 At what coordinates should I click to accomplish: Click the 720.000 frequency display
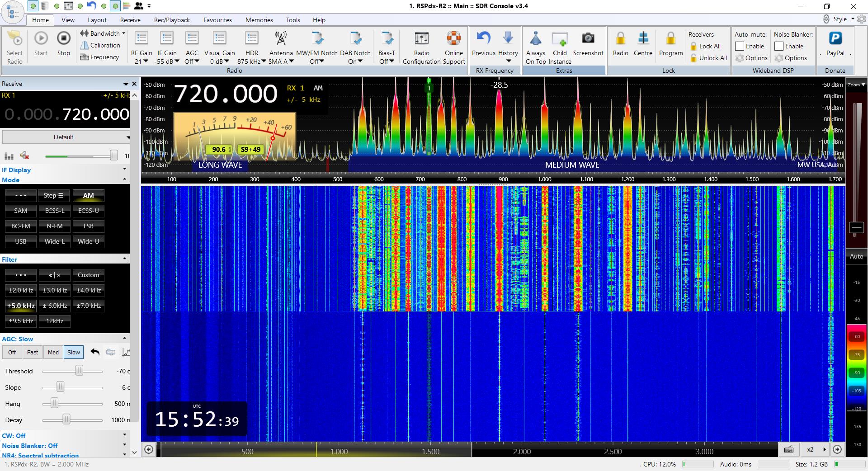coord(226,94)
